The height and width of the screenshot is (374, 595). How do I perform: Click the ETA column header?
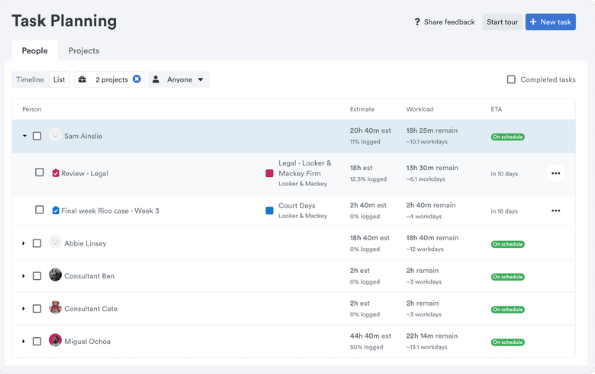496,109
